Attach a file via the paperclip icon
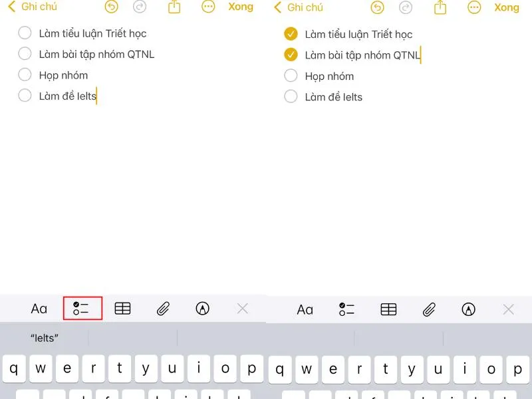This screenshot has width=532, height=399. 163,309
